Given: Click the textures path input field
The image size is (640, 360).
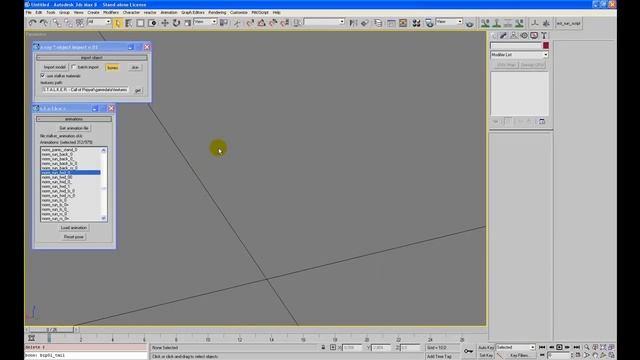Looking at the screenshot, I should 85,90.
